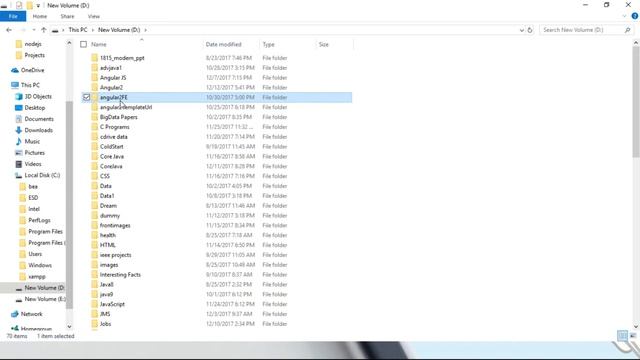This screenshot has width=640, height=360.
Task: Select This PC in address breadcrumb
Action: click(x=78, y=30)
